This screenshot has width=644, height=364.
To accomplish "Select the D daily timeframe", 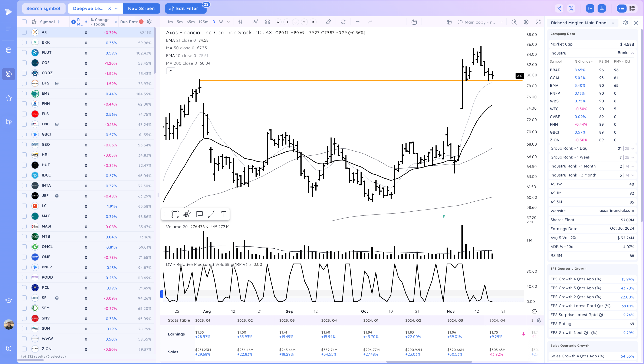I will [x=214, y=22].
